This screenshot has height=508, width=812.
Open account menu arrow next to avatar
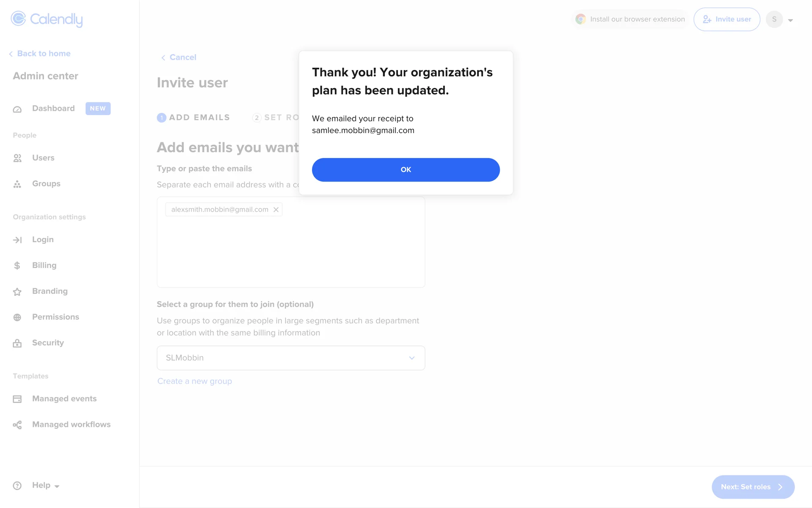pyautogui.click(x=790, y=20)
